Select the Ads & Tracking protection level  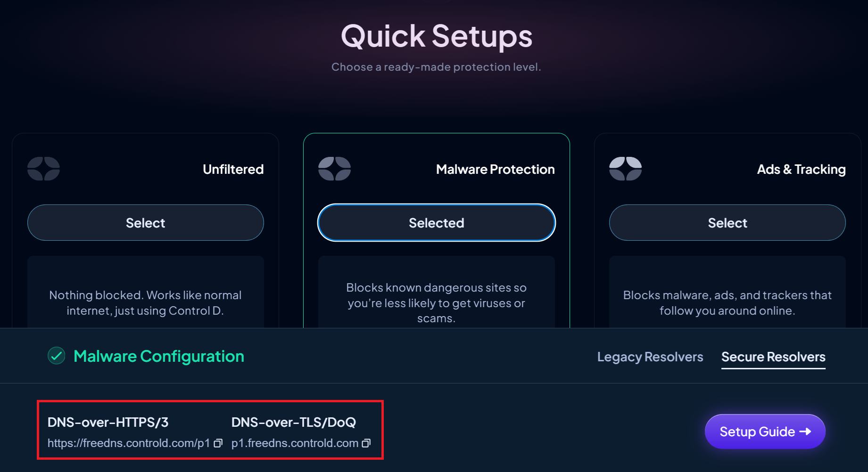pos(727,223)
